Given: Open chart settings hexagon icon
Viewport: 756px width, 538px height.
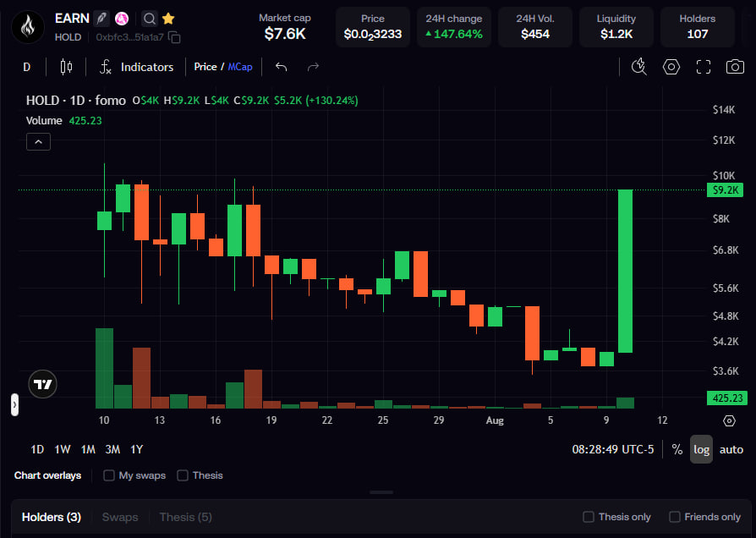Looking at the screenshot, I should point(671,67).
